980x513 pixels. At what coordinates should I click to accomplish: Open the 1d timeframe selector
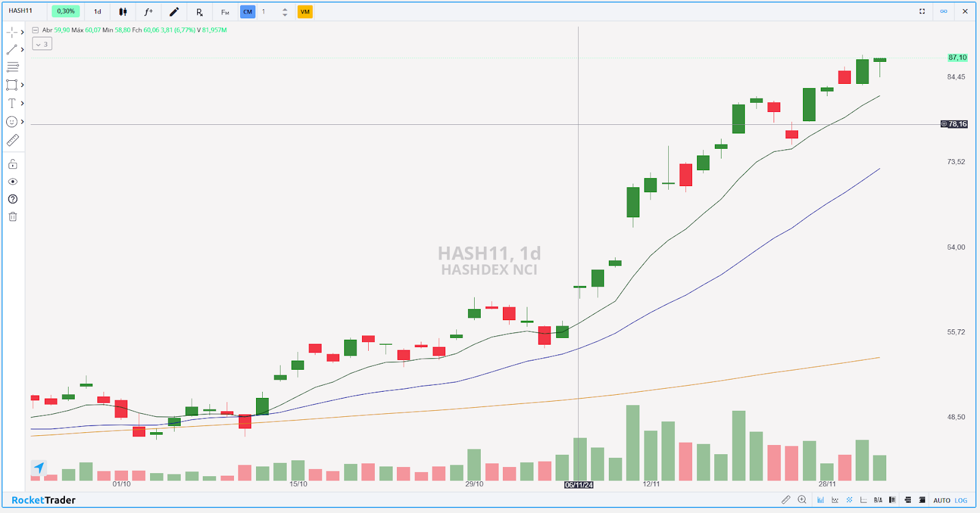pos(97,12)
